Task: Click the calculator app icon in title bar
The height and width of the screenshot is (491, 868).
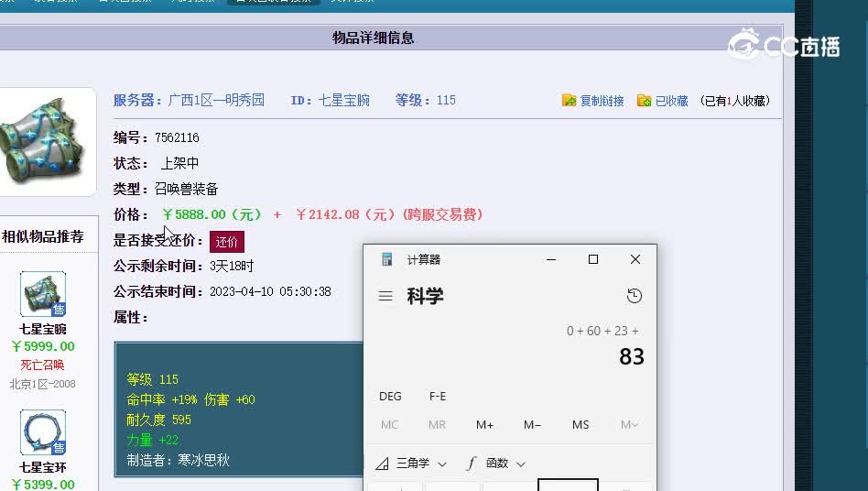Action: [387, 260]
